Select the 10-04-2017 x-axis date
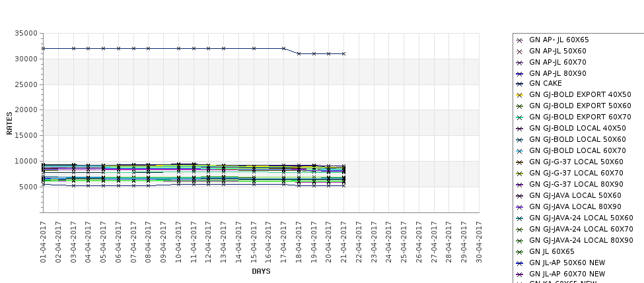The width and height of the screenshot is (644, 283). [178, 242]
